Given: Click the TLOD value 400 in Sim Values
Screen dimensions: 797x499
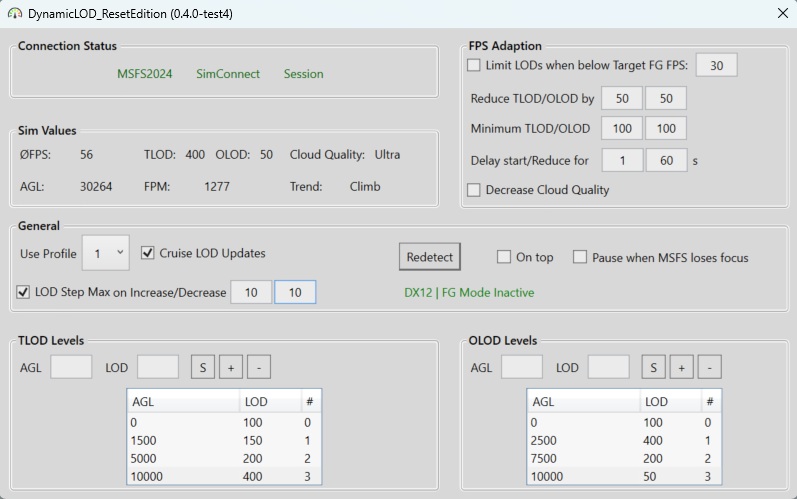Looking at the screenshot, I should [195, 154].
